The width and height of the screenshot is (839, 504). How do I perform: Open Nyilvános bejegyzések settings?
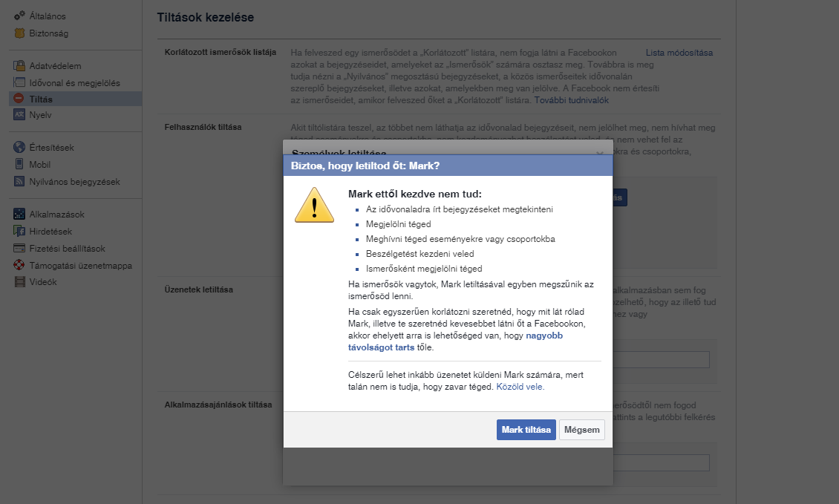coord(74,181)
